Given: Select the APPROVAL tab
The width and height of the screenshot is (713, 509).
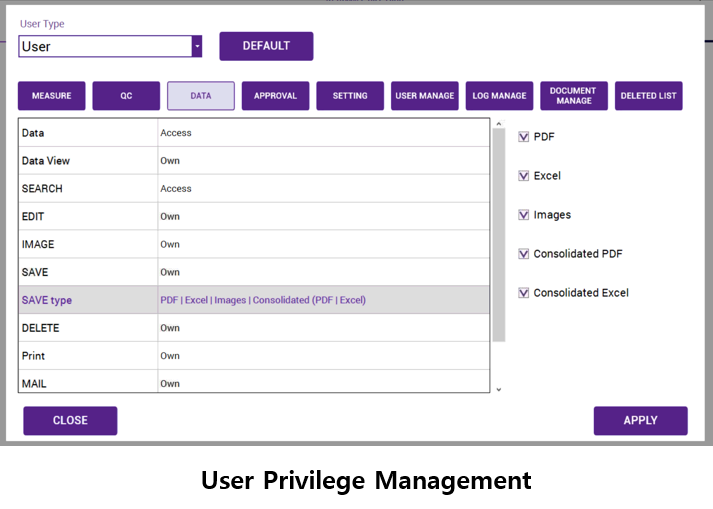Looking at the screenshot, I should [x=275, y=96].
